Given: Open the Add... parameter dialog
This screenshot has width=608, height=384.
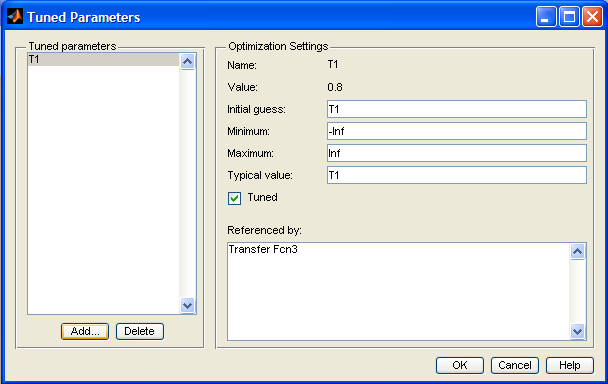Looking at the screenshot, I should (85, 331).
